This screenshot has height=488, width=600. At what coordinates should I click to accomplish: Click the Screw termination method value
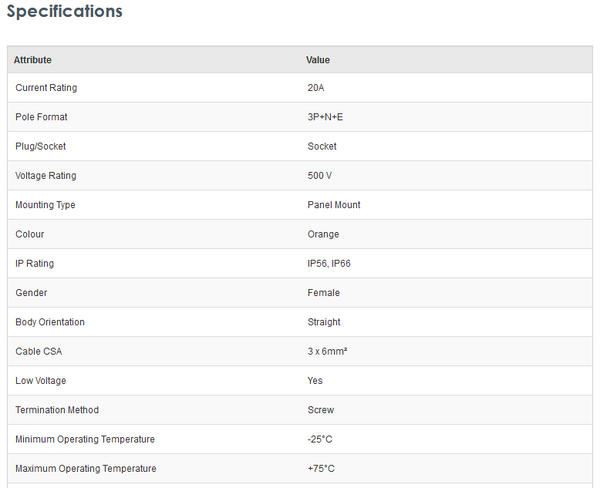[x=321, y=410]
